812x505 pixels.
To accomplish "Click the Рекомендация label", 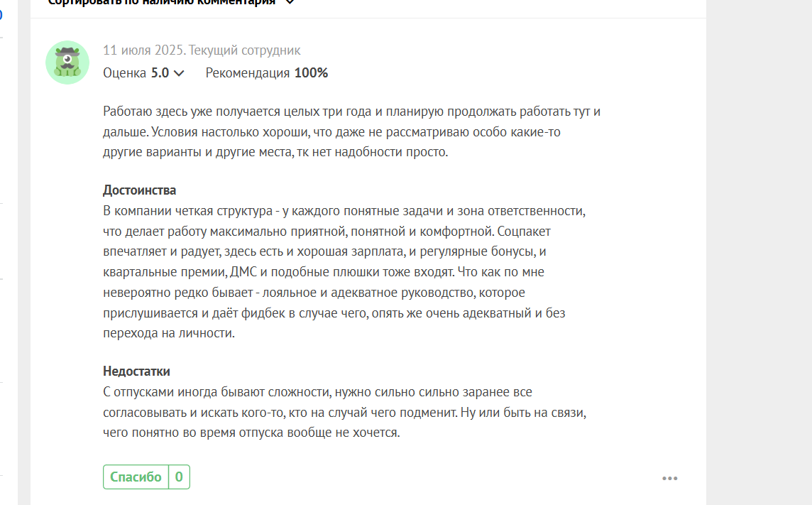I will [x=248, y=73].
